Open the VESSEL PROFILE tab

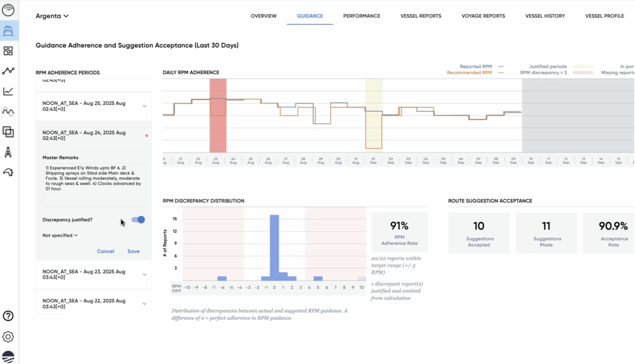coord(604,16)
